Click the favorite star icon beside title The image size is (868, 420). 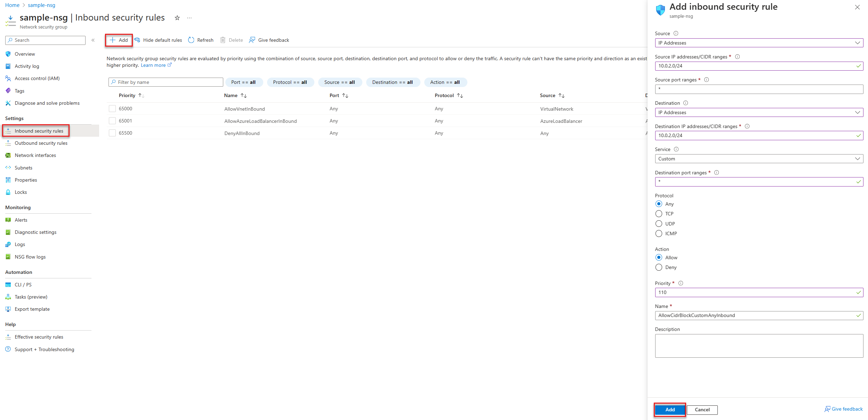(x=177, y=18)
